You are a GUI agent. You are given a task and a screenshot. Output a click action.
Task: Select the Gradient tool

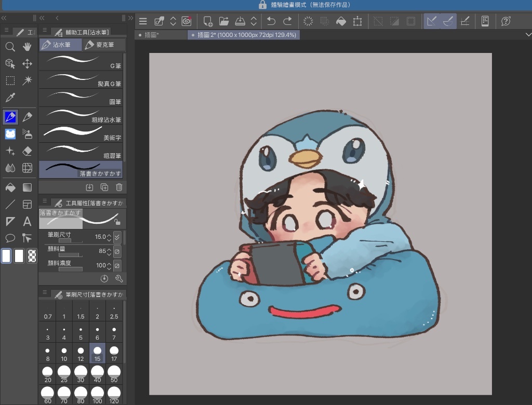point(27,187)
